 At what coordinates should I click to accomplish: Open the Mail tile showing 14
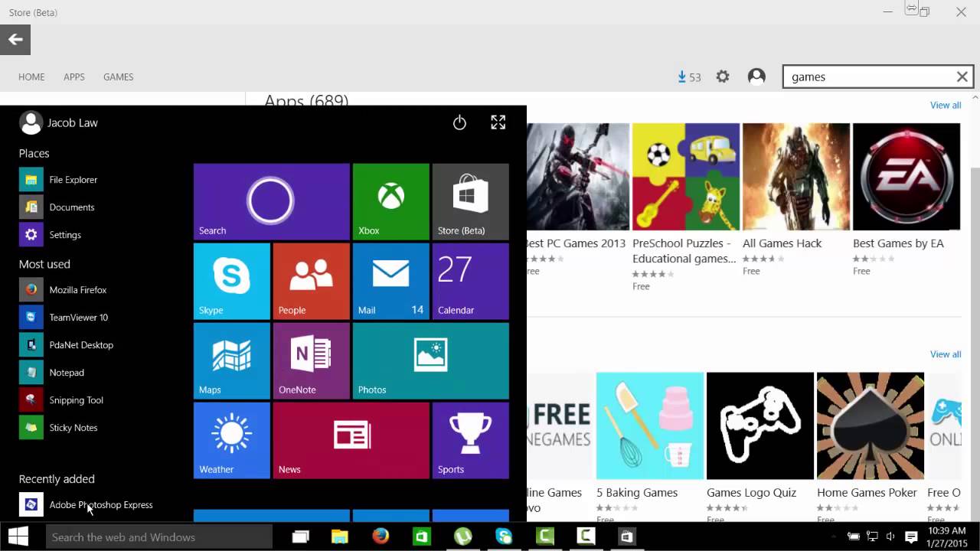[391, 281]
